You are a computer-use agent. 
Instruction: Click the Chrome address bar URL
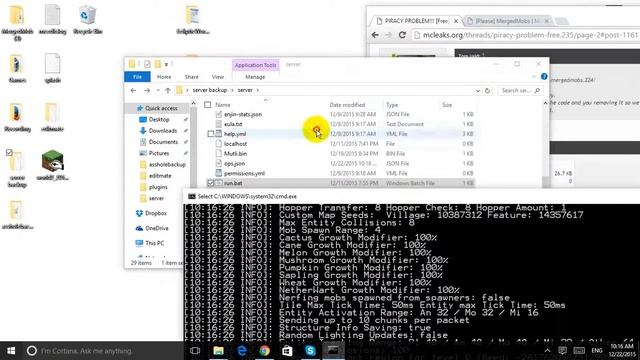530,35
